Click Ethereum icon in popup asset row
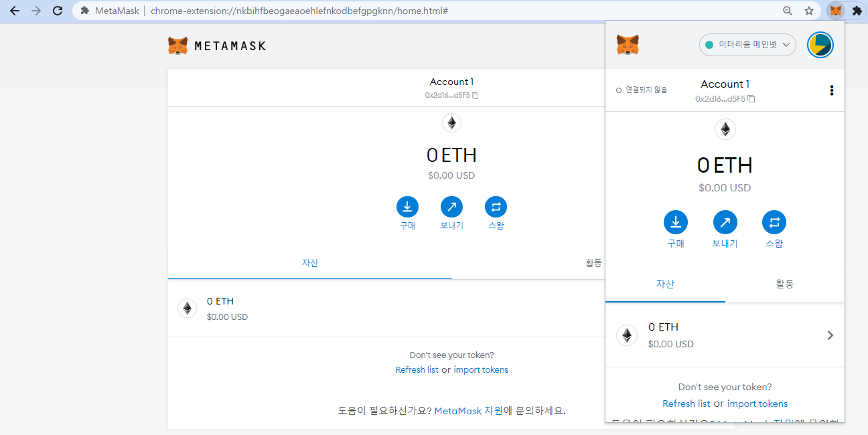 click(627, 335)
